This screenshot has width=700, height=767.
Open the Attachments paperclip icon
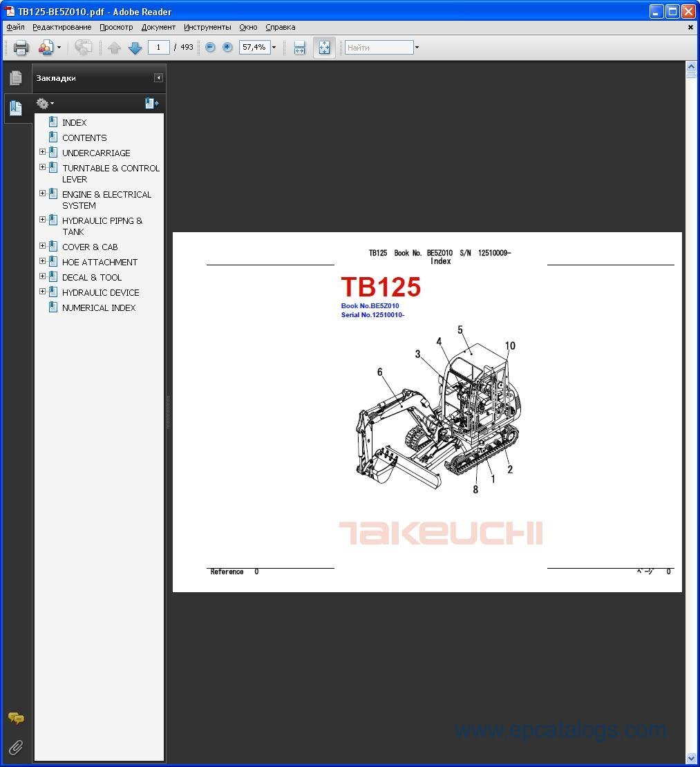coord(16,748)
